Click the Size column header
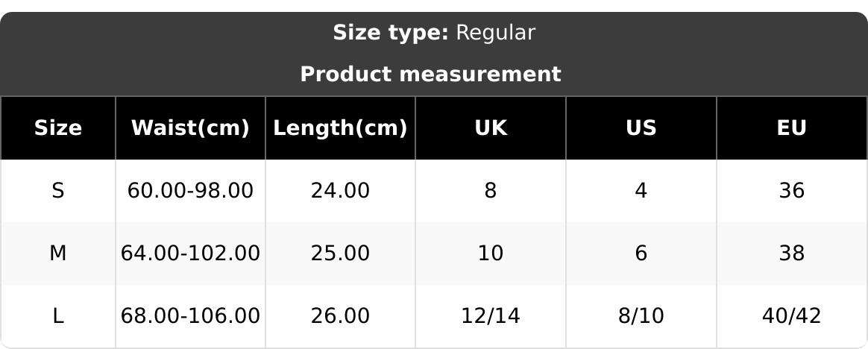This screenshot has height=349, width=868. (58, 128)
